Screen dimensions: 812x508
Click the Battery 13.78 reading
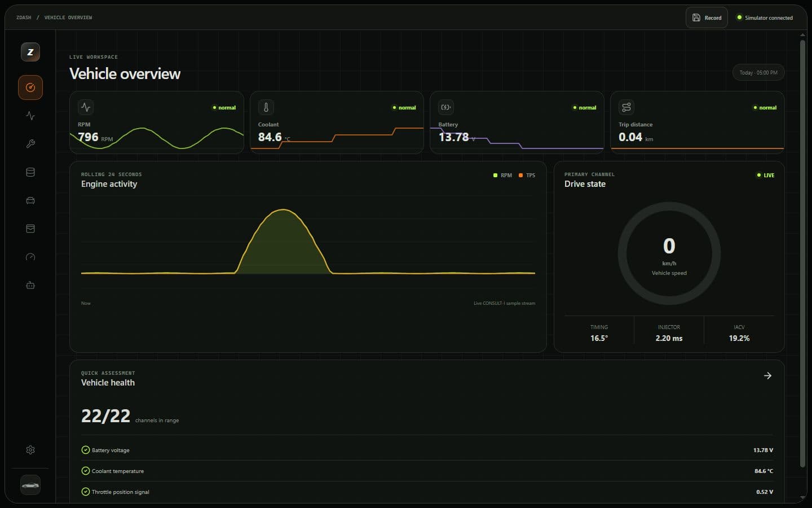pyautogui.click(x=453, y=137)
